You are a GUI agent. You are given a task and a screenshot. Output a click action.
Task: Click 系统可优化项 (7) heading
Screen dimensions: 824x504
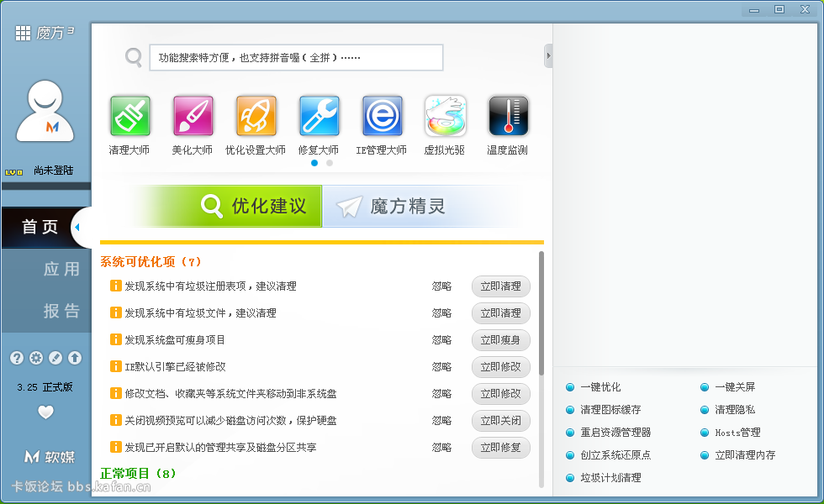151,261
